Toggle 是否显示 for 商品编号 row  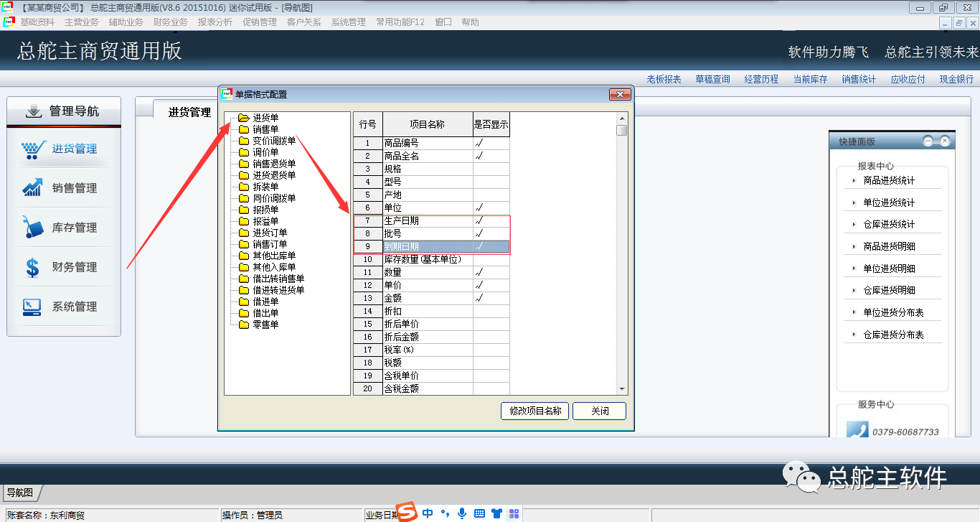[491, 143]
